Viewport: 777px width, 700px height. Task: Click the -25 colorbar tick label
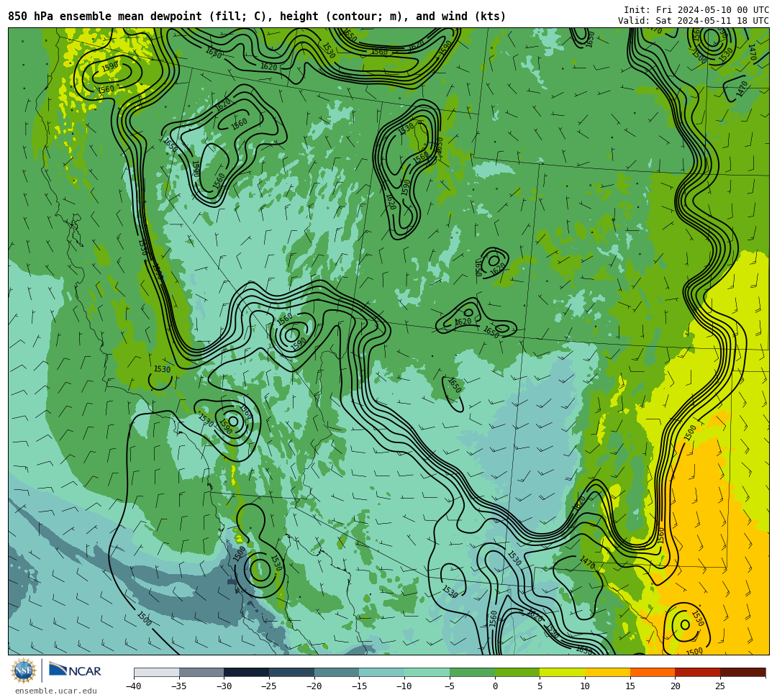(269, 686)
